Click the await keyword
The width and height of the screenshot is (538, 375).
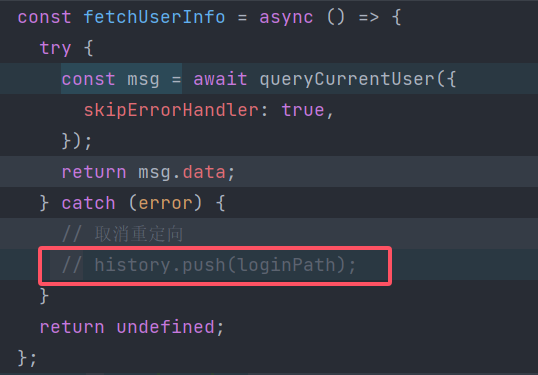coord(220,79)
